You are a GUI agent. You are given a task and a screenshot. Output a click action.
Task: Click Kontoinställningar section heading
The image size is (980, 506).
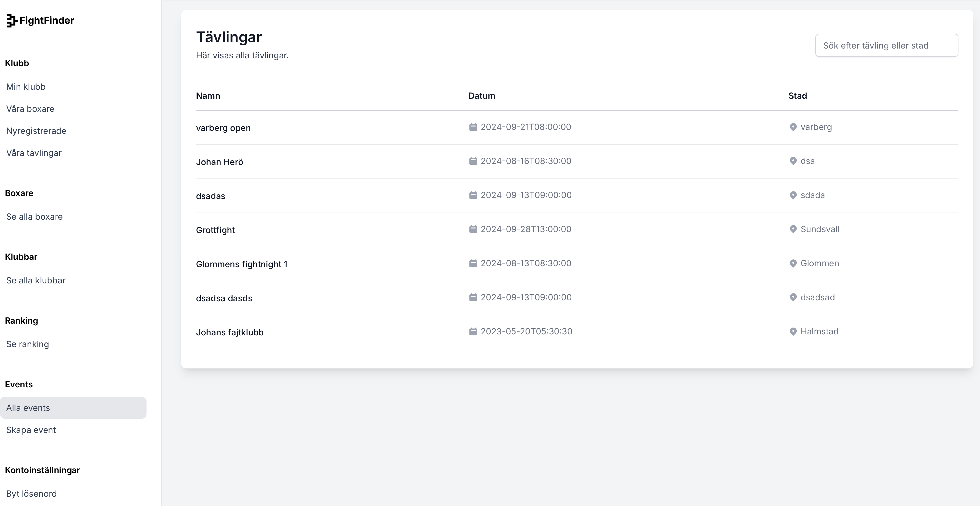click(42, 470)
